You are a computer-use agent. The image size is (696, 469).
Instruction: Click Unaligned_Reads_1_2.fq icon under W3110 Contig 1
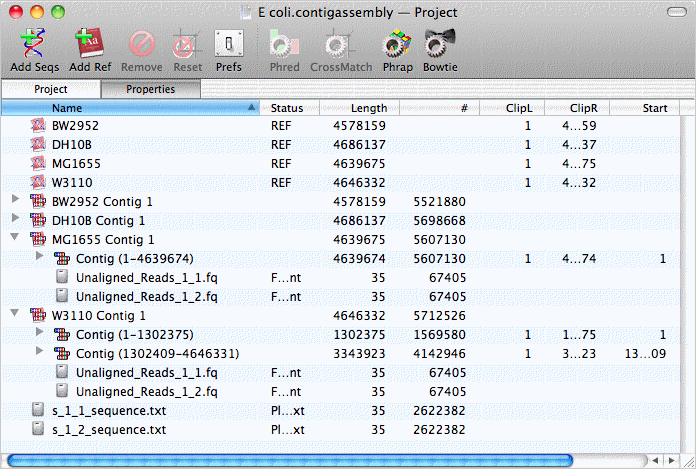[62, 391]
